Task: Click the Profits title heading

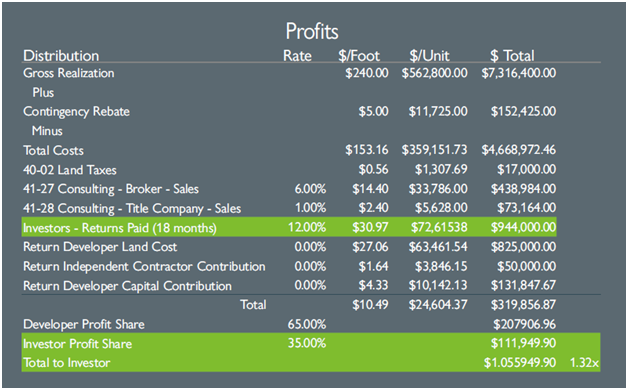Action: point(312,31)
